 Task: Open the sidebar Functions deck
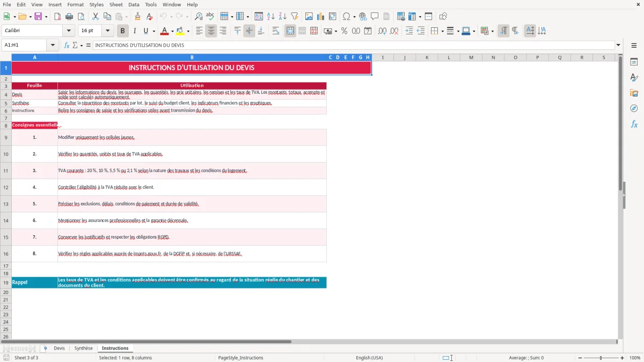point(634,124)
